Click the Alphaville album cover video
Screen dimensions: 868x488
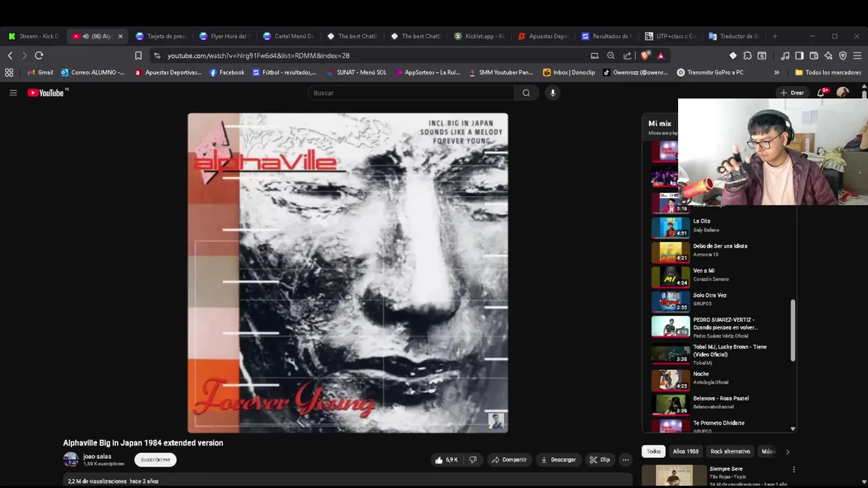tap(348, 272)
